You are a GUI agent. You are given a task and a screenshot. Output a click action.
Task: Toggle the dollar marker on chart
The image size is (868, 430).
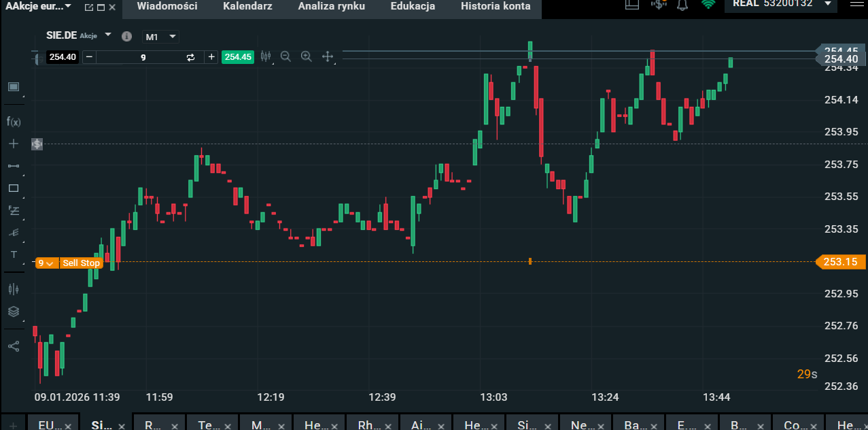click(37, 144)
